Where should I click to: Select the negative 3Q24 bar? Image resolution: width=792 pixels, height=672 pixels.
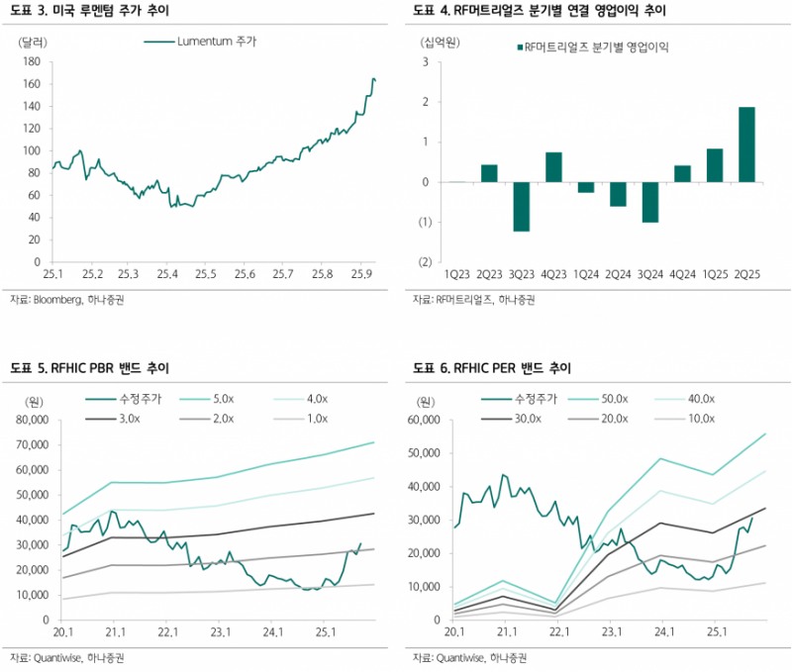pos(650,202)
